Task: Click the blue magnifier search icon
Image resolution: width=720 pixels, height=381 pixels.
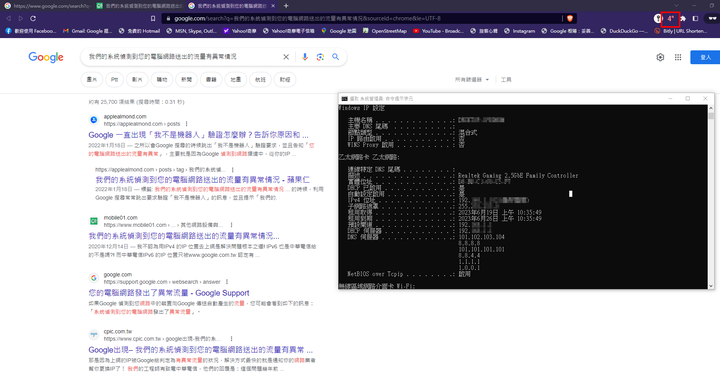Action: coord(336,57)
